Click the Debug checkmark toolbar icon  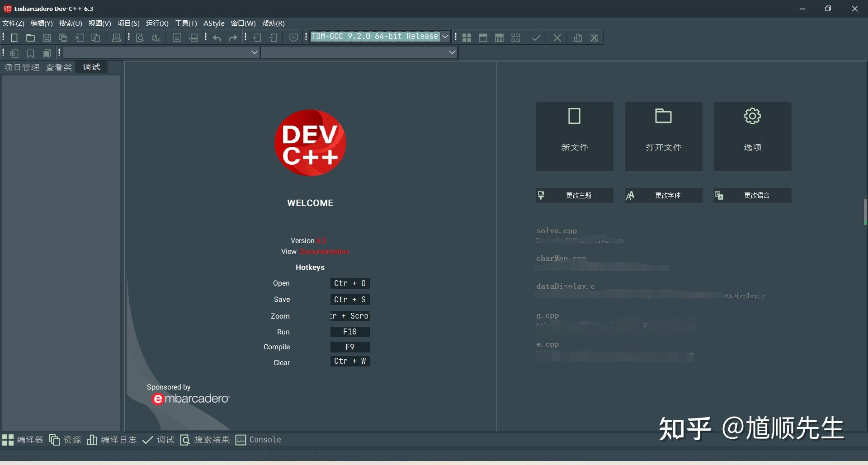pyautogui.click(x=536, y=38)
